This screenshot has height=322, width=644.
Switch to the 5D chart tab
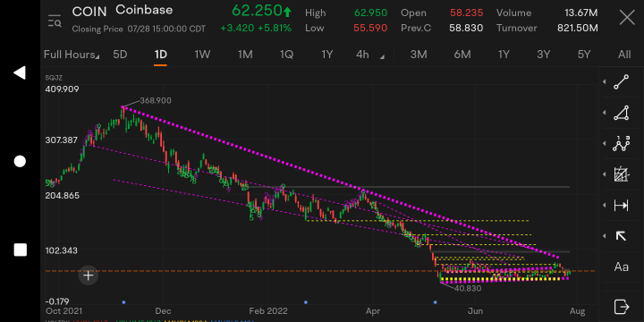point(120,55)
